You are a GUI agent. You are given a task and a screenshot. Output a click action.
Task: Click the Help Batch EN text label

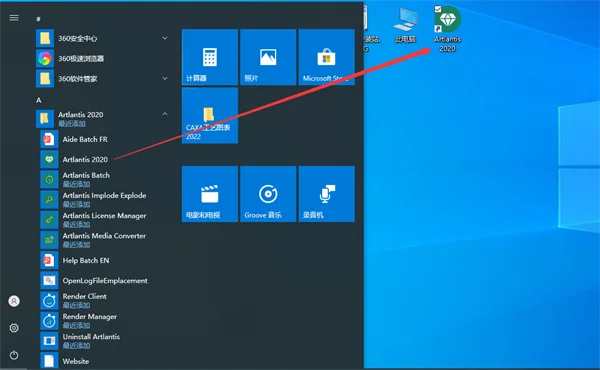[86, 261]
